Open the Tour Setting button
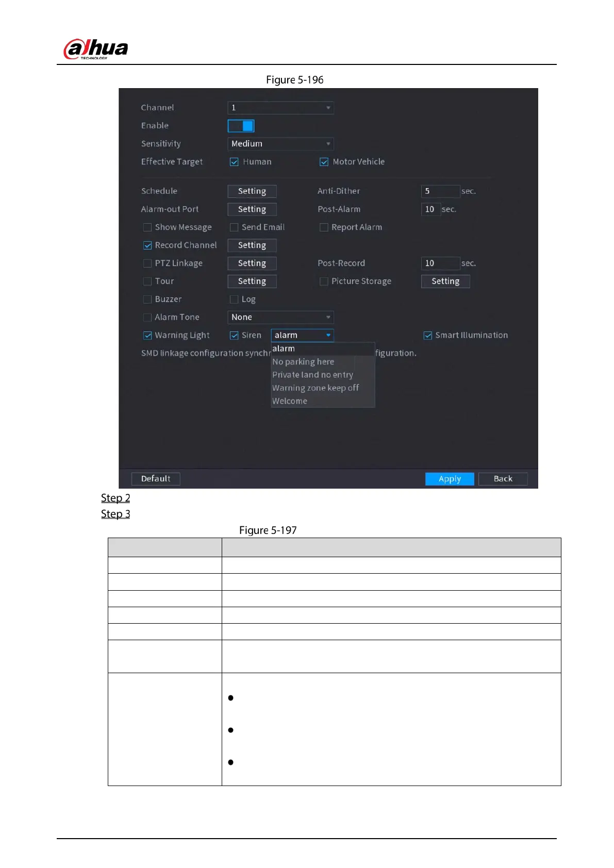Screen dimensions: 614x868 click(x=252, y=281)
